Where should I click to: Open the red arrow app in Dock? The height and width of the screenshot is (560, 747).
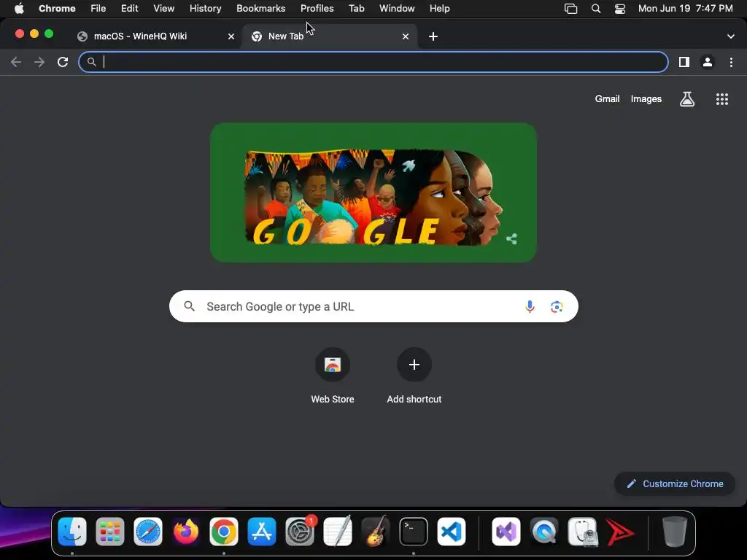pyautogui.click(x=620, y=532)
